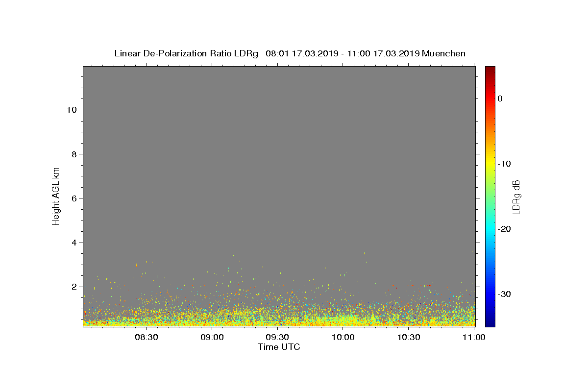Viewport: 588px width, 392px height.
Task: Click the colorbar tick label -30
Action: [504, 294]
